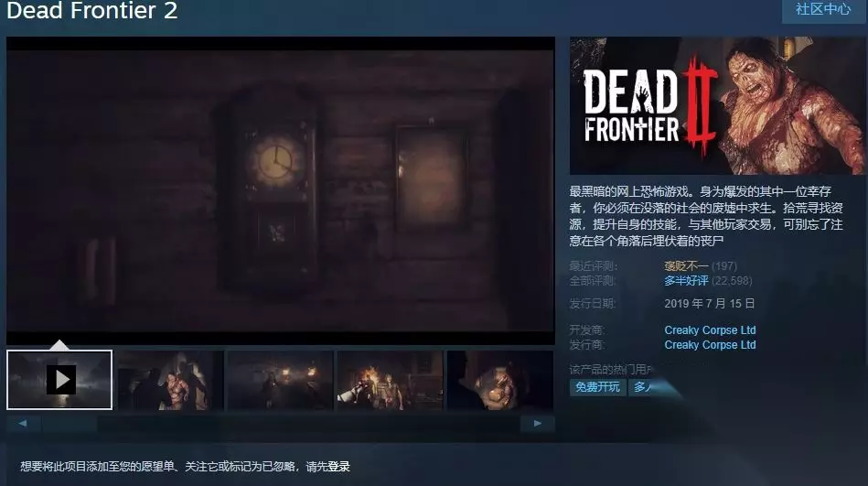Play the trailer video thumbnail

[x=59, y=380]
